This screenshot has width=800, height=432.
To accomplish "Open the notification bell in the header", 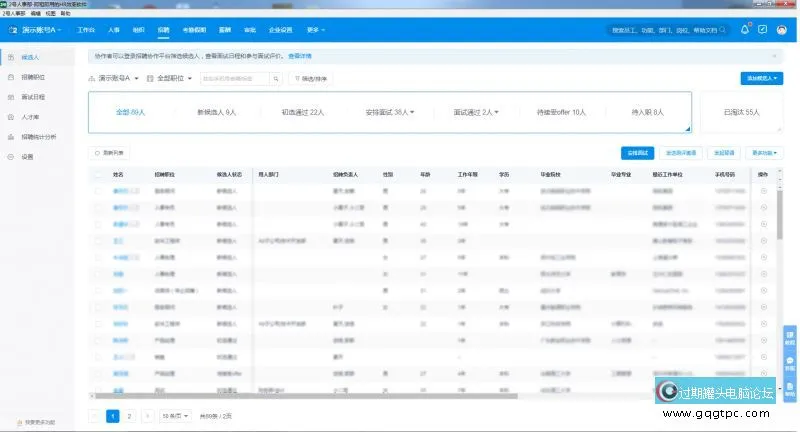I will coord(745,30).
